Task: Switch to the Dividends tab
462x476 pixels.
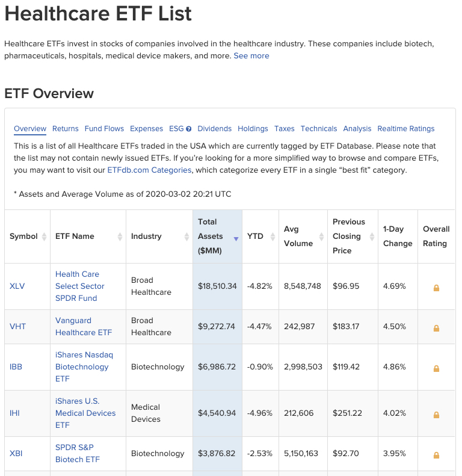Action: tap(214, 129)
